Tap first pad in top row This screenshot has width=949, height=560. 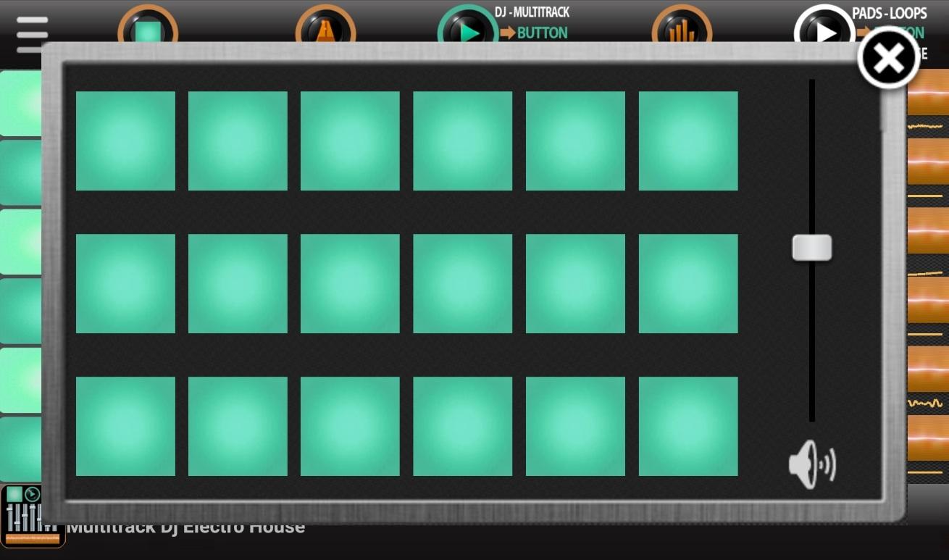[x=125, y=141]
